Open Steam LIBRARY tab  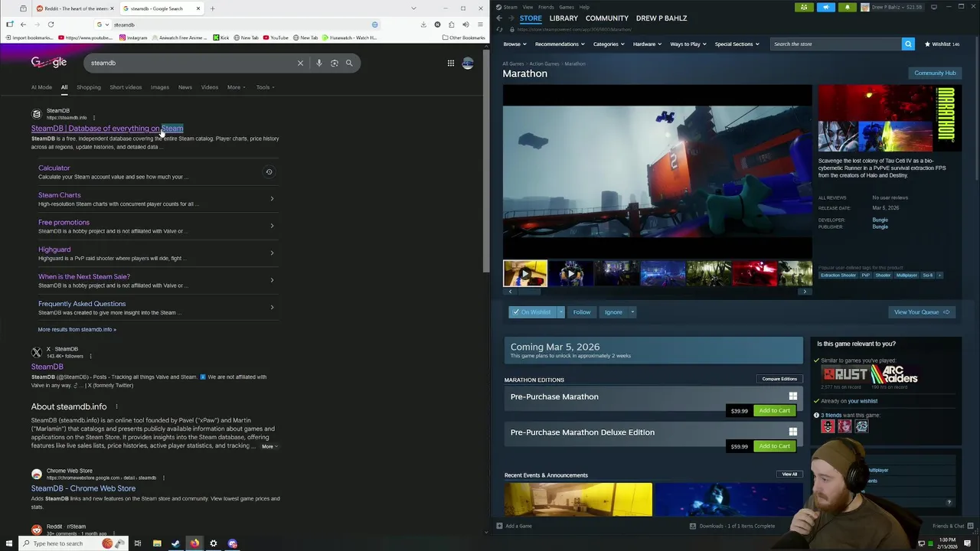[x=563, y=18]
